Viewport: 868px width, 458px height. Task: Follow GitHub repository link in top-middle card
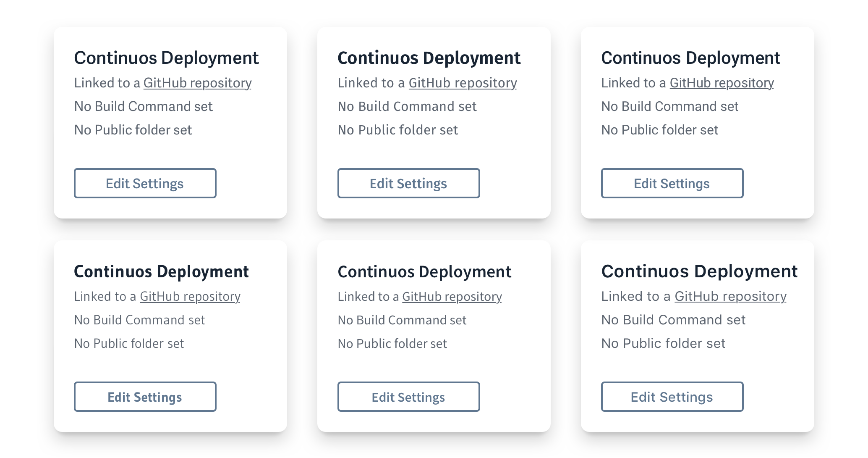click(x=463, y=83)
